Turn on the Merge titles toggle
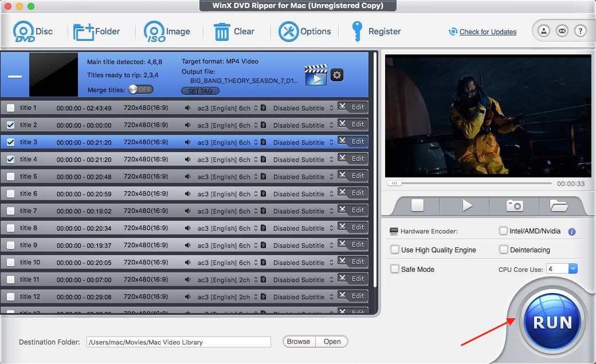This screenshot has width=596, height=364. [141, 89]
